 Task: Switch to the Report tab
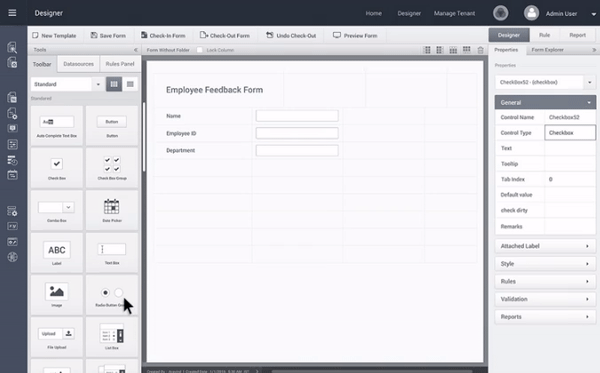[x=577, y=35]
